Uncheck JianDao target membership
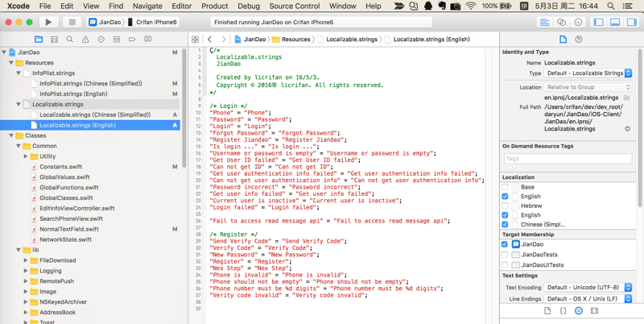 (x=505, y=244)
